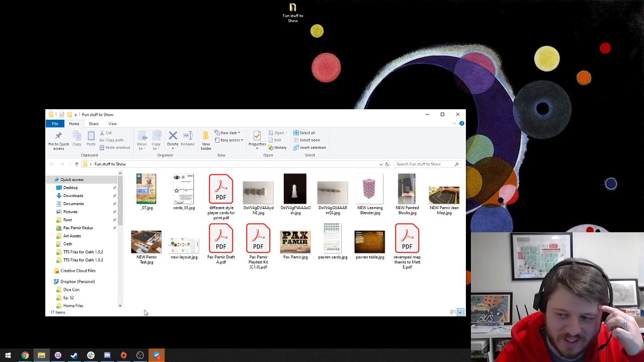The width and height of the screenshot is (644, 362).
Task: Switch to large icons view
Action: coord(460,312)
